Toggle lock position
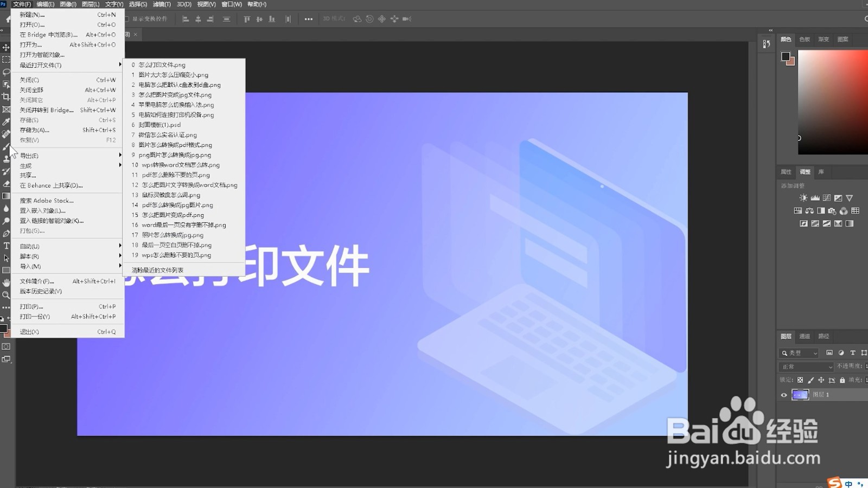 click(821, 380)
